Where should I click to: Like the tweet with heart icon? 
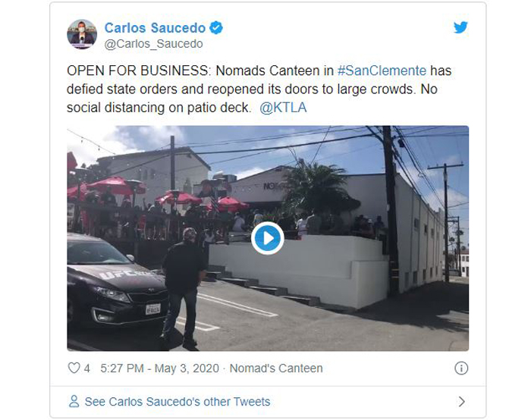point(74,368)
